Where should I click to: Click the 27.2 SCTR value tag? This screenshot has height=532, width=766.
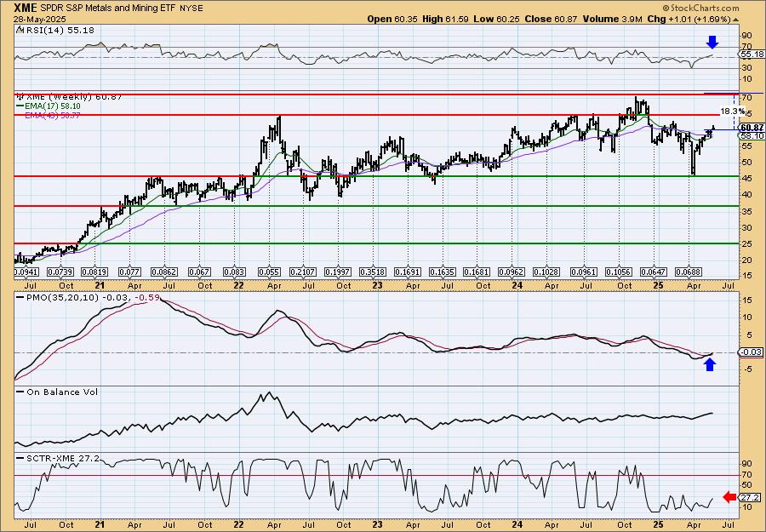(x=751, y=497)
